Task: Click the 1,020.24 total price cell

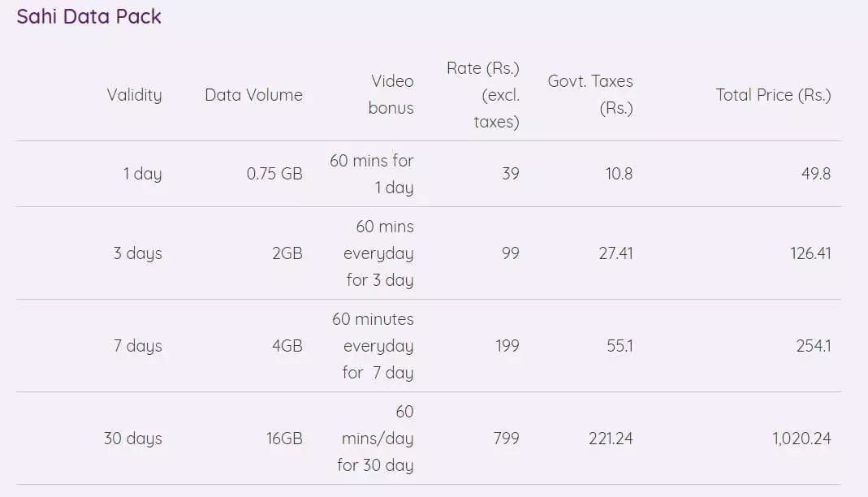Action: coord(801,439)
